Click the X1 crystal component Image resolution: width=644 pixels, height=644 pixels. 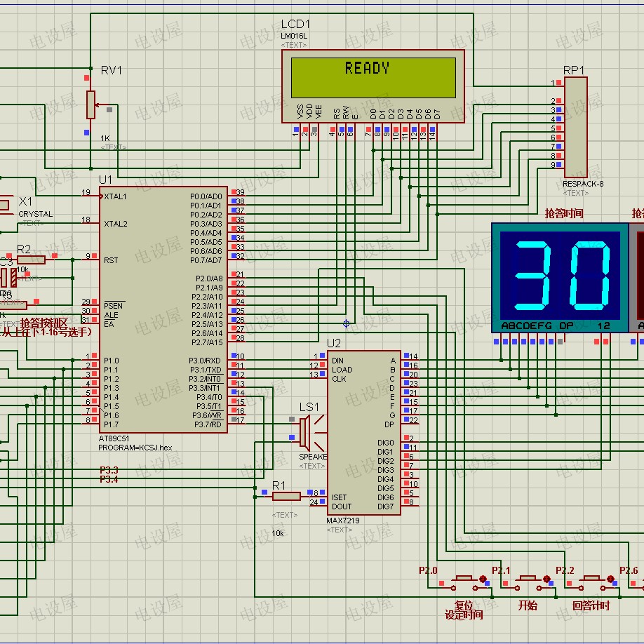coord(4,204)
